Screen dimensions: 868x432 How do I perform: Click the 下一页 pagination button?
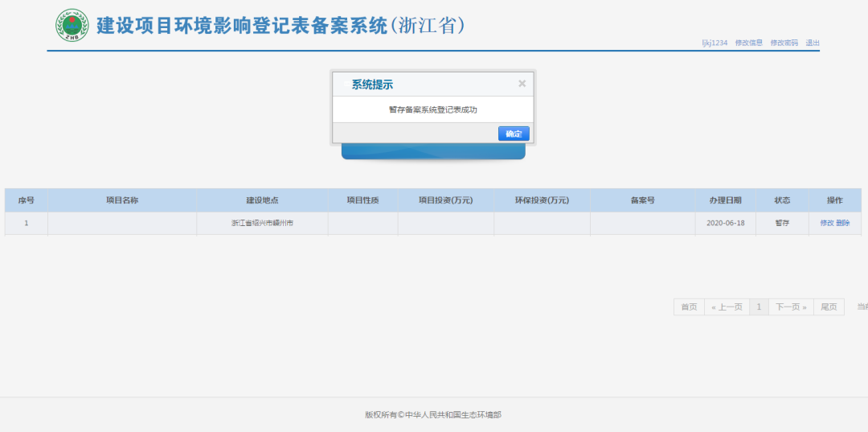pos(791,307)
